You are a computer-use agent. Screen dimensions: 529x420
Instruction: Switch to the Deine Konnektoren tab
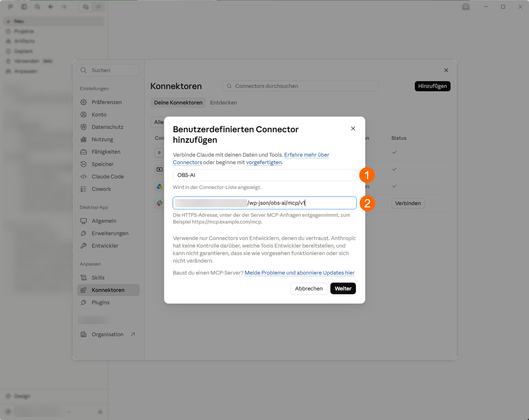[178, 103]
